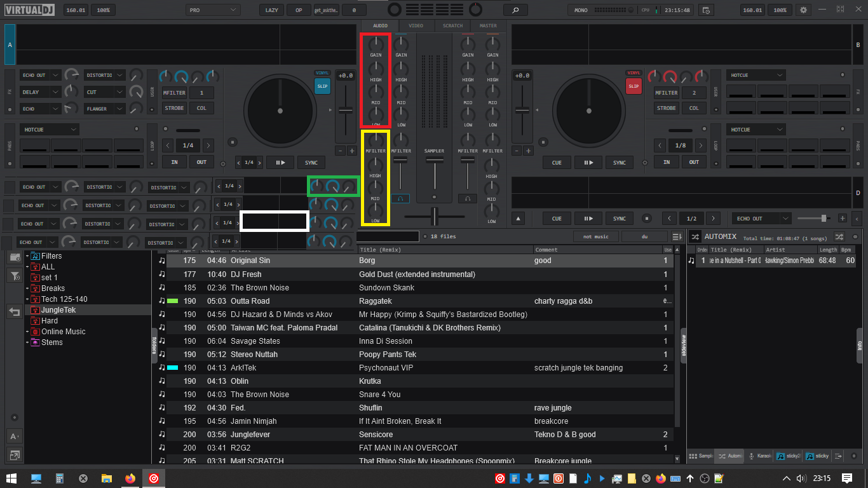Toggle the LAZY button in the top bar

[271, 10]
